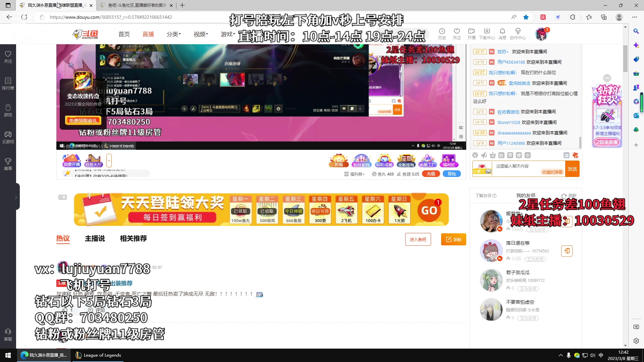Expand the 分类 dropdown menu

click(173, 34)
